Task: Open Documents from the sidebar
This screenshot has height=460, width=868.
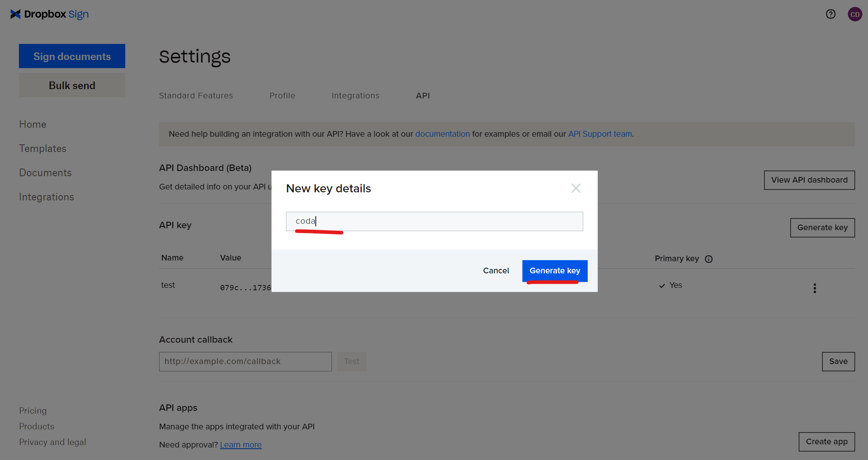Action: pyautogui.click(x=46, y=173)
